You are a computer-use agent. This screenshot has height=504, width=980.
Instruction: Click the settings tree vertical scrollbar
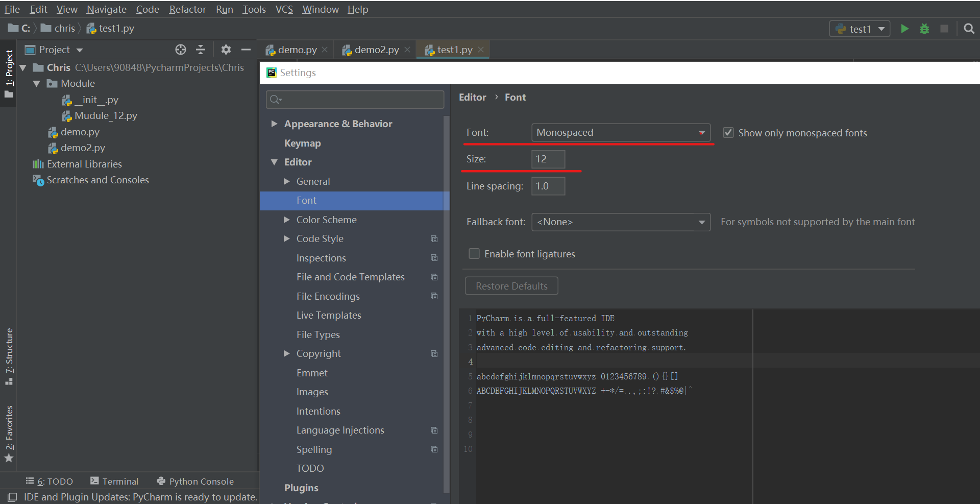[447, 304]
